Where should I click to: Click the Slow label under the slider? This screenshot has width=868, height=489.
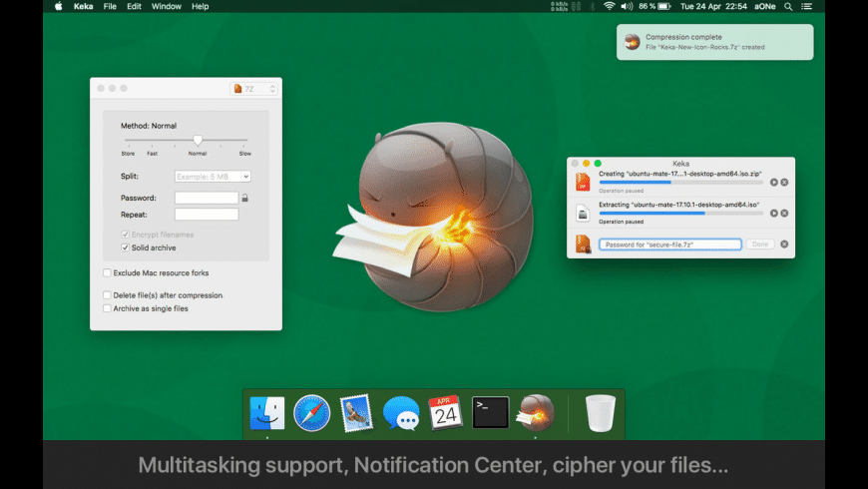coord(244,154)
